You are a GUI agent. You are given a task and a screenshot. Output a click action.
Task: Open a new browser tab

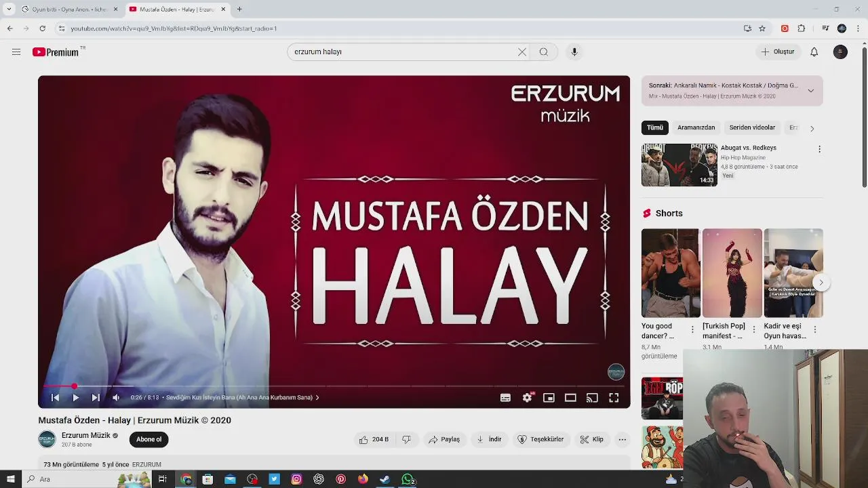click(239, 9)
